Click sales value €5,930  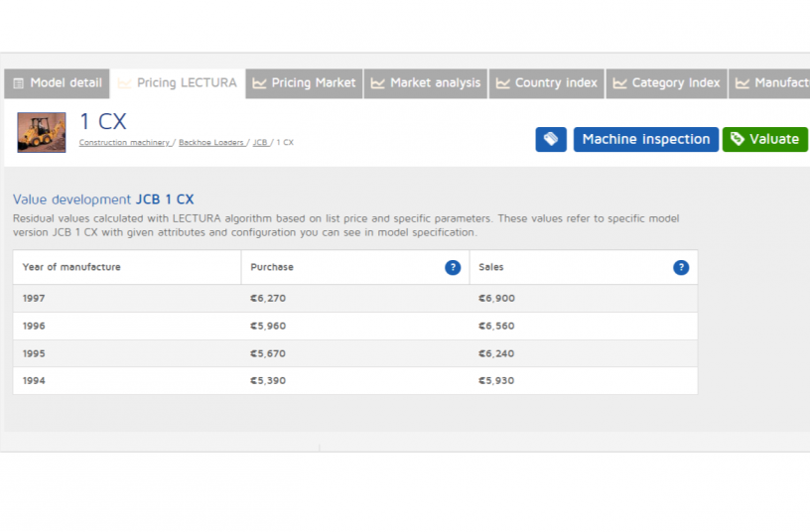click(x=496, y=381)
